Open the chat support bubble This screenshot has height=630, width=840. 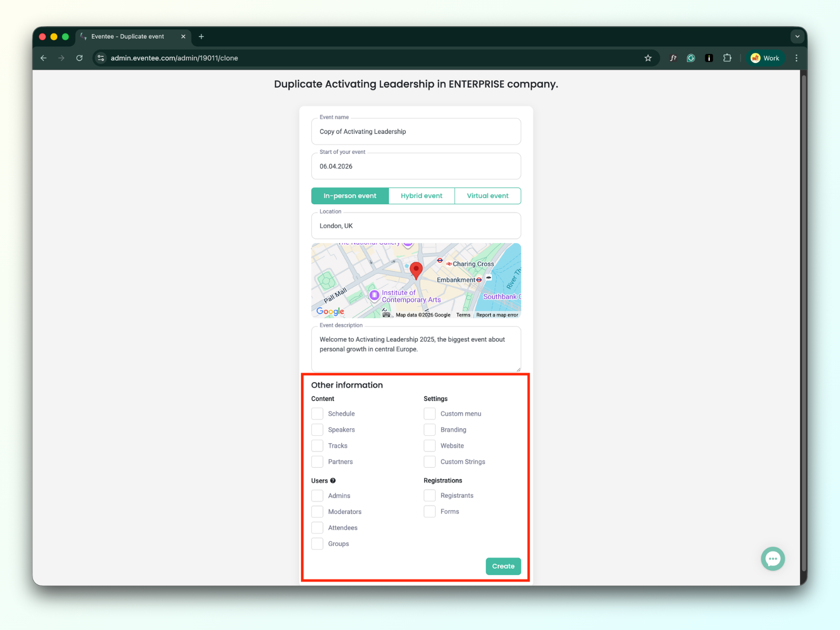[773, 559]
